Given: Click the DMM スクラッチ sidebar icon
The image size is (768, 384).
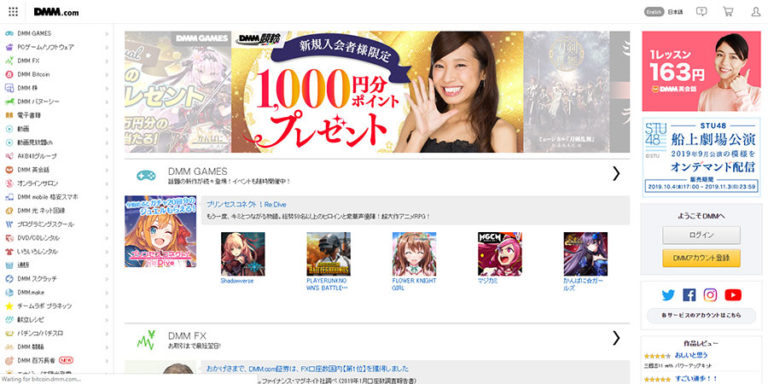Looking at the screenshot, I should 9,278.
